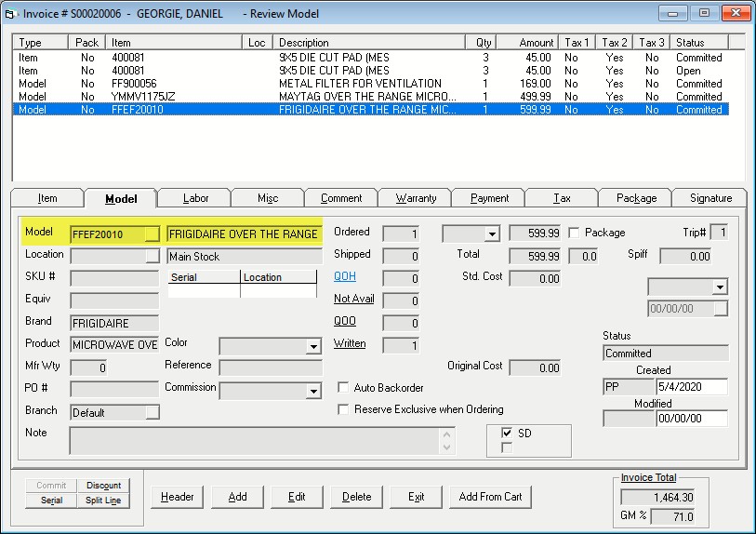Screen dimensions: 756x534
Task: Sort by the Amount column header
Action: (x=527, y=43)
